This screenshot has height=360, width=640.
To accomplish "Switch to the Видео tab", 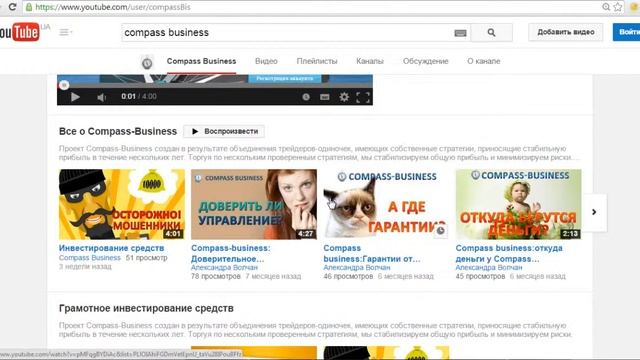I will point(266,61).
